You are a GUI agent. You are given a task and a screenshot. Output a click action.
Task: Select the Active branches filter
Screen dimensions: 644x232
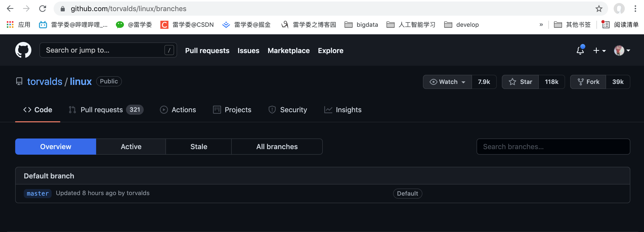[x=131, y=147]
